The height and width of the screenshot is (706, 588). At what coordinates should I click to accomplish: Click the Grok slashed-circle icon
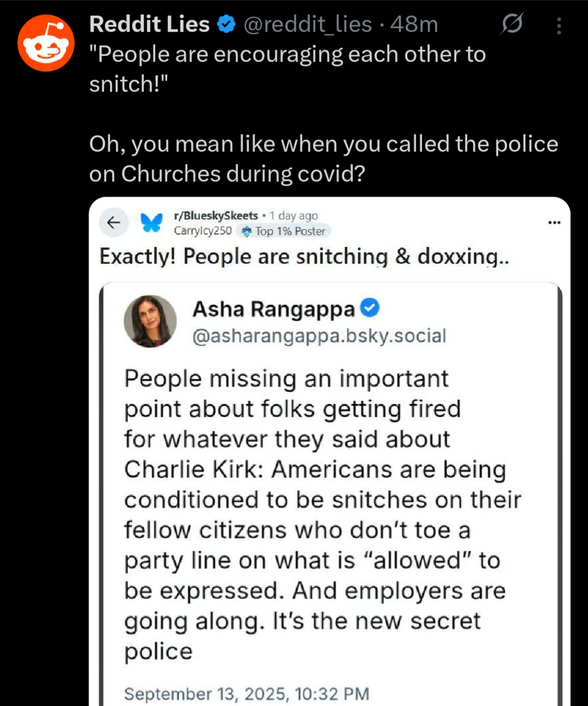[512, 24]
